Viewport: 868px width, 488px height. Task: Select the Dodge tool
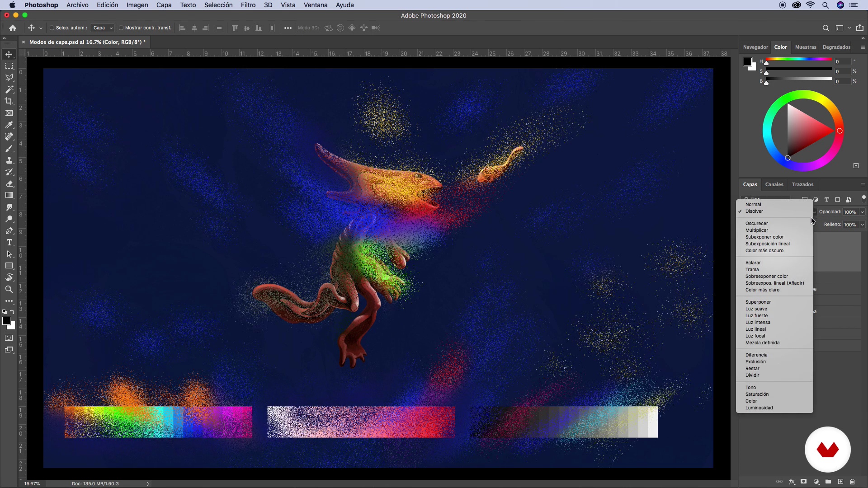pos(9,219)
